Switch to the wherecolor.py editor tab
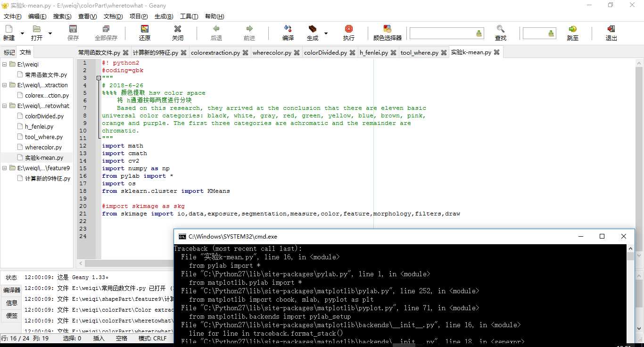 click(x=272, y=53)
